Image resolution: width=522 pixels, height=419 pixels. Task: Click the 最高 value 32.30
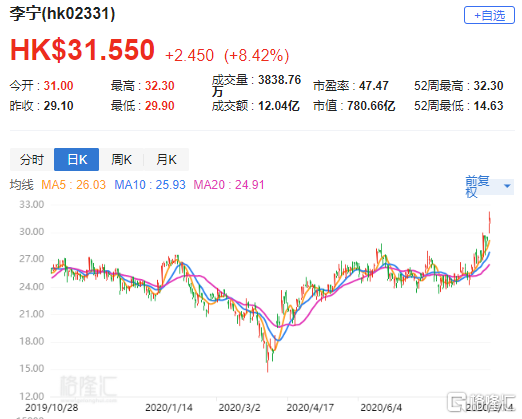tap(160, 86)
